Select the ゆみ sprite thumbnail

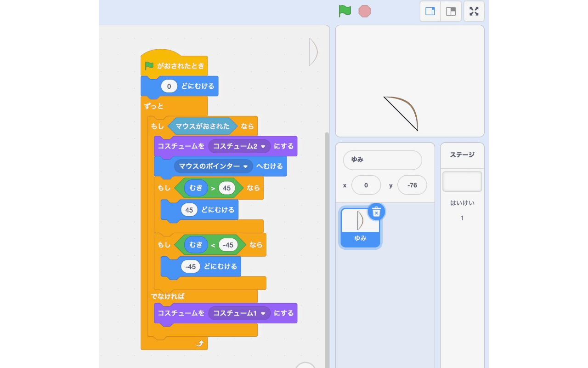point(361,228)
